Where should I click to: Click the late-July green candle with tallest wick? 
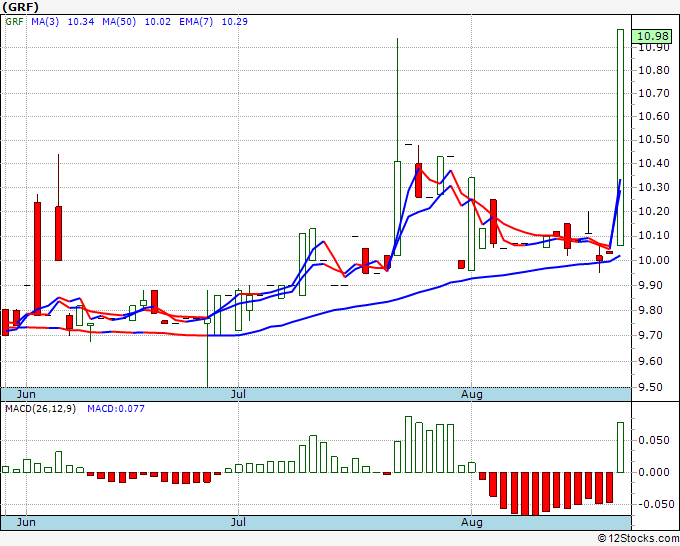click(x=397, y=147)
